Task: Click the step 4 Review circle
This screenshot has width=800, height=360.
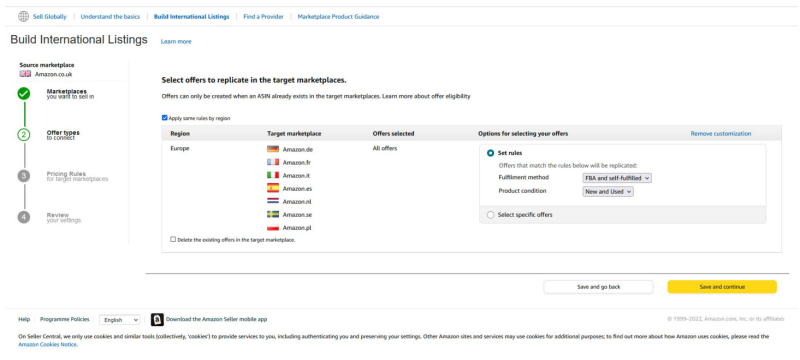Action: pyautogui.click(x=24, y=217)
